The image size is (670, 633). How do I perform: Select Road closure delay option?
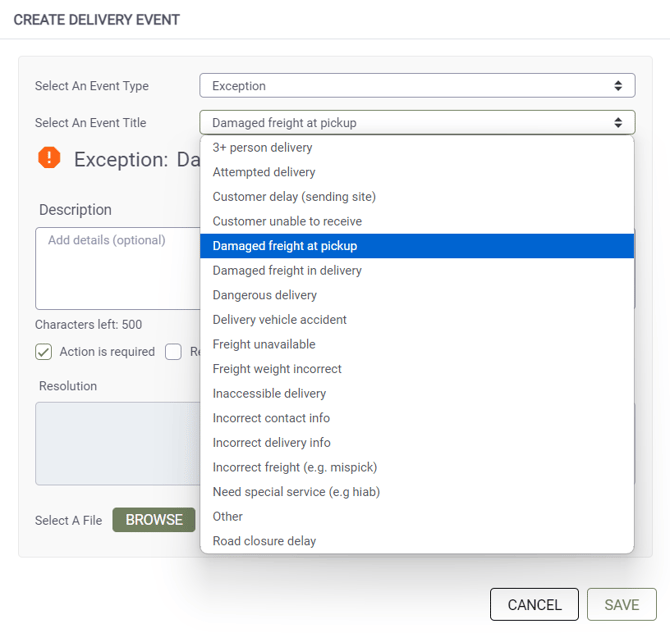[417, 541]
